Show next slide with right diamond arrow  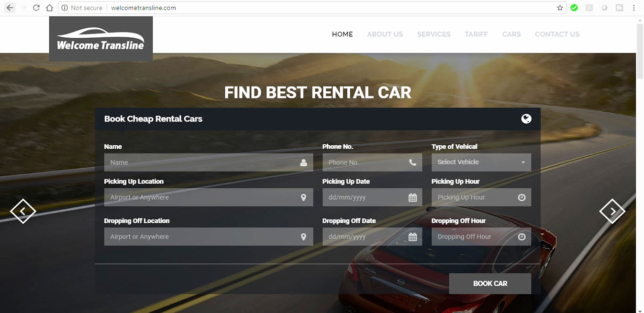(x=612, y=211)
